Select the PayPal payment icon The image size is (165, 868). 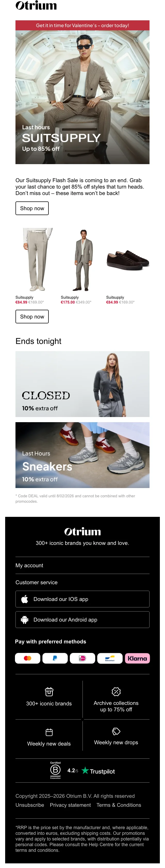55,658
